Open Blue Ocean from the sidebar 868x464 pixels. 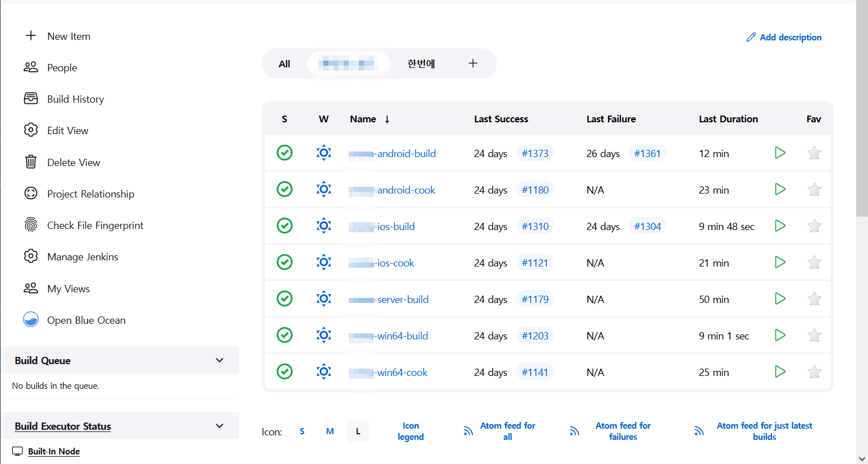86,320
